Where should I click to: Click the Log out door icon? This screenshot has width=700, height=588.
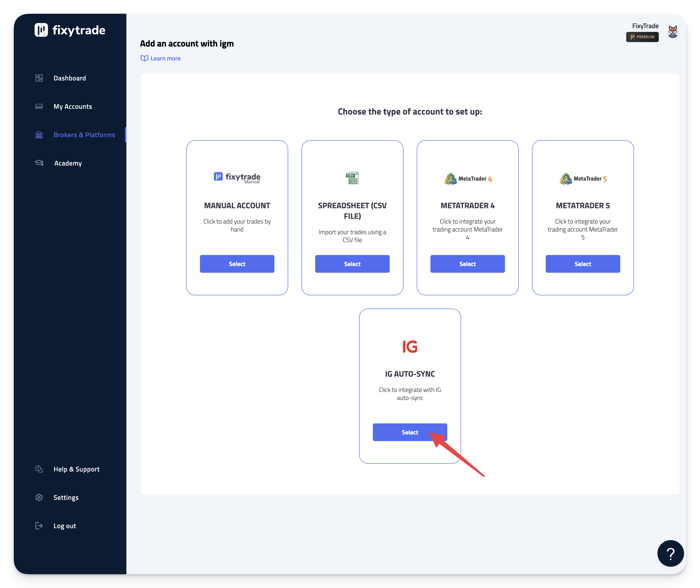point(39,526)
